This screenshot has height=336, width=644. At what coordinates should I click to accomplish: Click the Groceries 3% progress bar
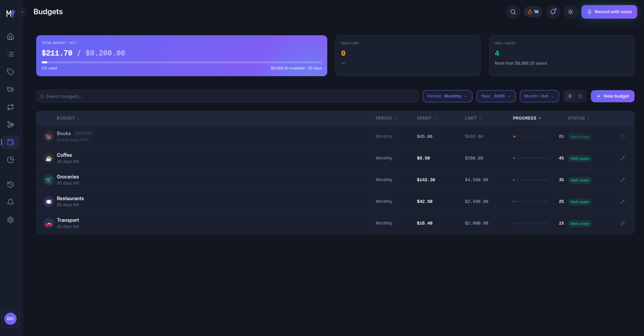click(531, 180)
